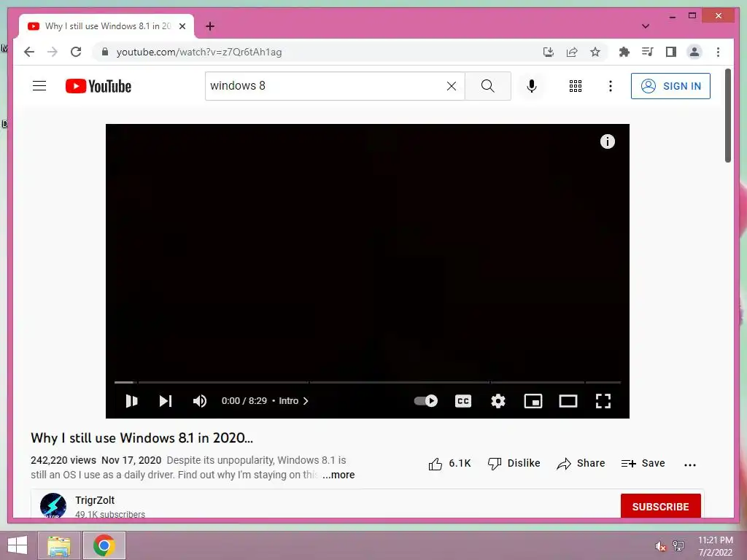Expand description with ...more
Image resolution: width=747 pixels, height=560 pixels.
(x=338, y=475)
